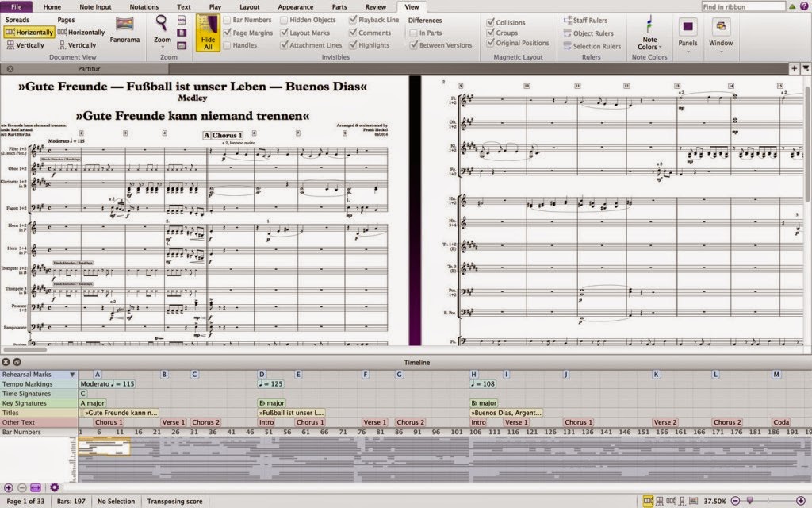Viewport: 812px width, 508px height.
Task: Switch to the Notations tab
Action: click(144, 6)
